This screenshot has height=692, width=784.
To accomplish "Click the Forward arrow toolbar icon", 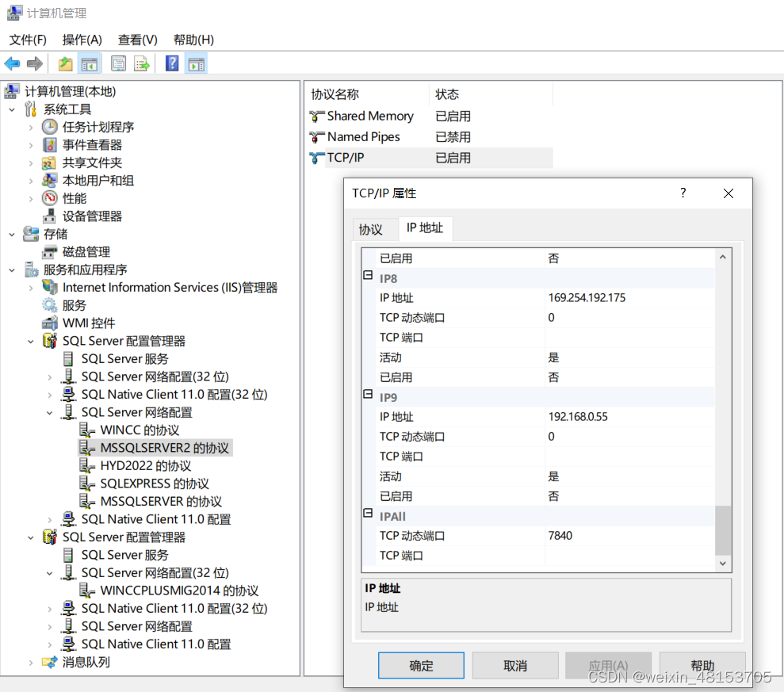I will (35, 63).
